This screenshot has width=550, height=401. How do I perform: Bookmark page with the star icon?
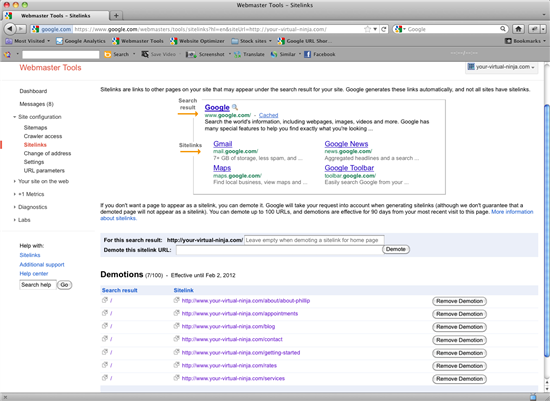point(367,29)
